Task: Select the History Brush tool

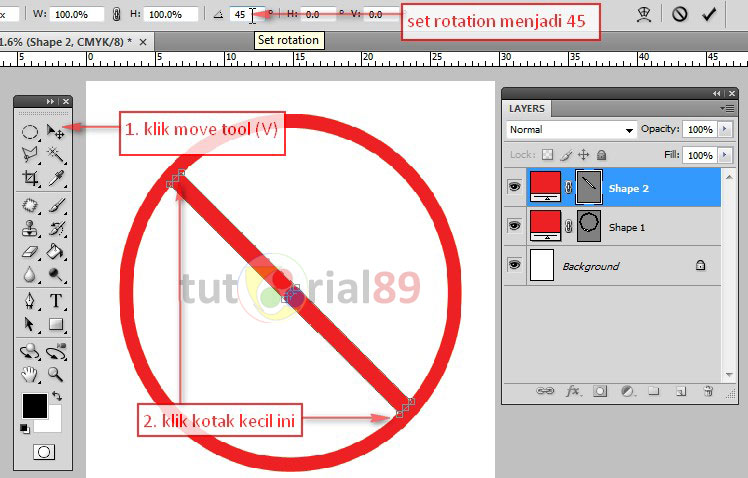Action: pyautogui.click(x=55, y=229)
